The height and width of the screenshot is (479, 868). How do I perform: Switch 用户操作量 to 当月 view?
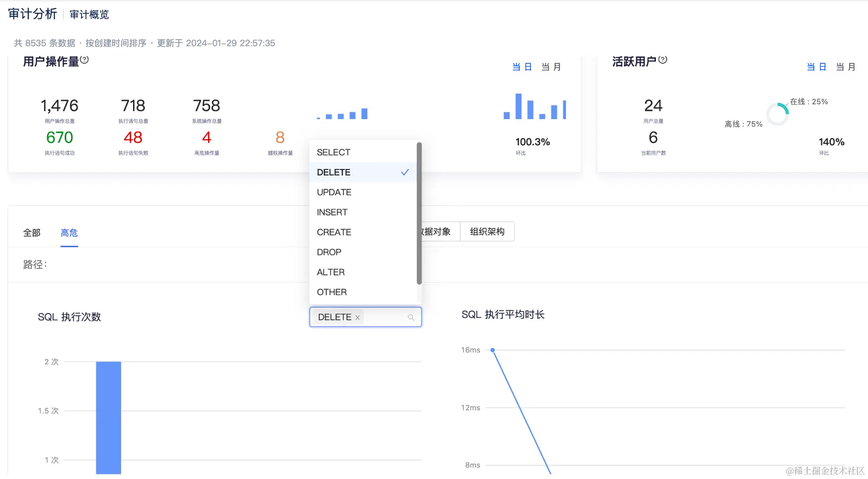551,67
